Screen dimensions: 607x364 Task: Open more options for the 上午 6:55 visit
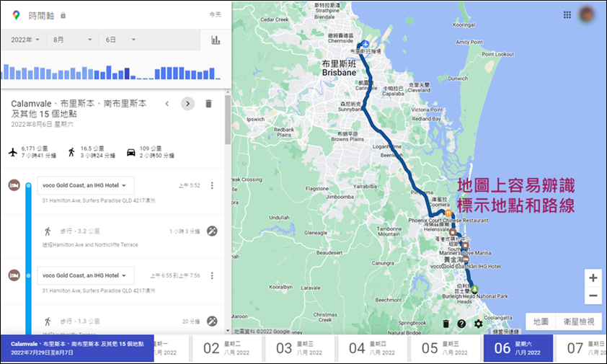point(212,275)
